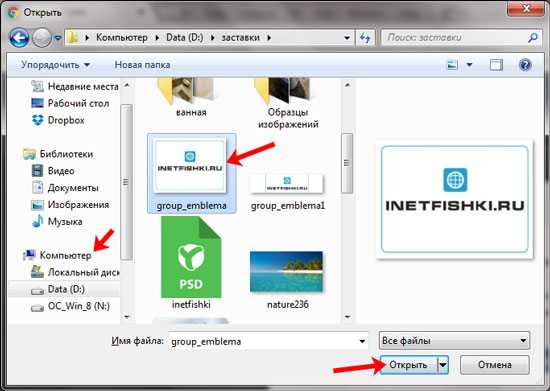Click the Отмена button
Screen dimensions: 550x391
click(495, 365)
